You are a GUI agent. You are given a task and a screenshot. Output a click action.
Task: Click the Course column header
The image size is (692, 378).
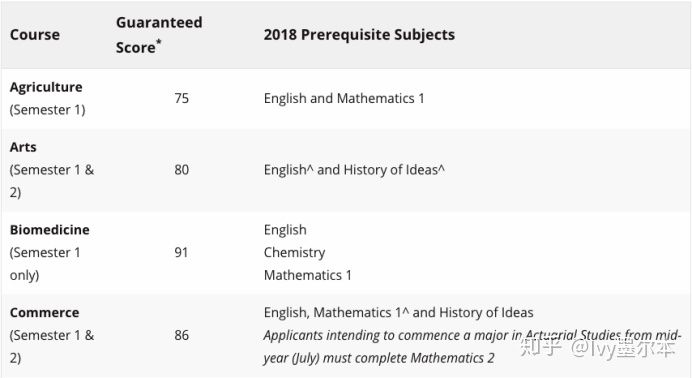[x=35, y=35]
